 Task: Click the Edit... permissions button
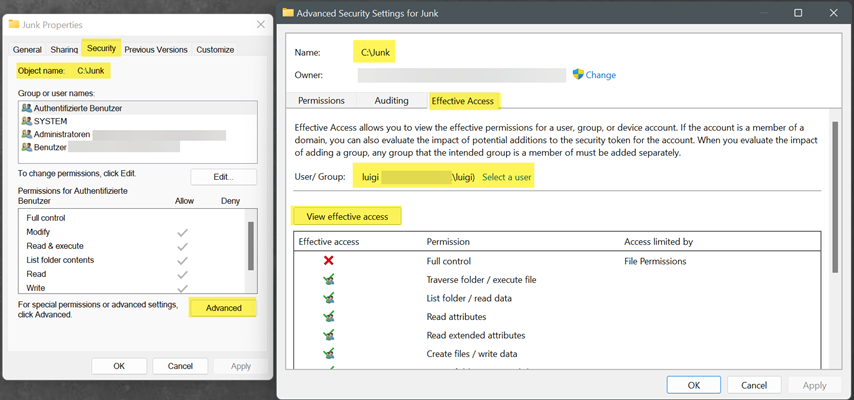(x=223, y=177)
